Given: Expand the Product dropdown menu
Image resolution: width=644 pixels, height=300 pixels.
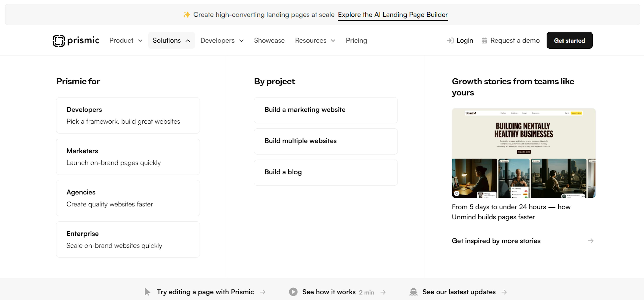Looking at the screenshot, I should click(x=126, y=41).
